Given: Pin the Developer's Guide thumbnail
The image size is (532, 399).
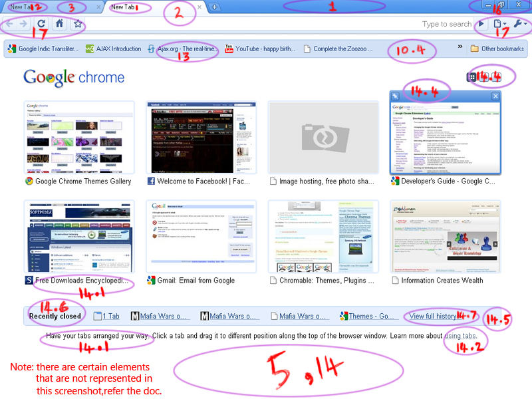Looking at the screenshot, I should click(x=395, y=96).
